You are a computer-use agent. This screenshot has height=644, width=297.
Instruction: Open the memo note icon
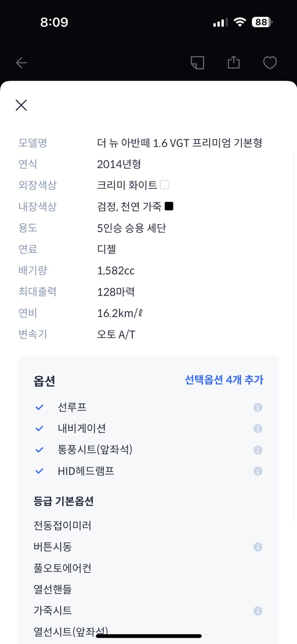click(x=197, y=63)
